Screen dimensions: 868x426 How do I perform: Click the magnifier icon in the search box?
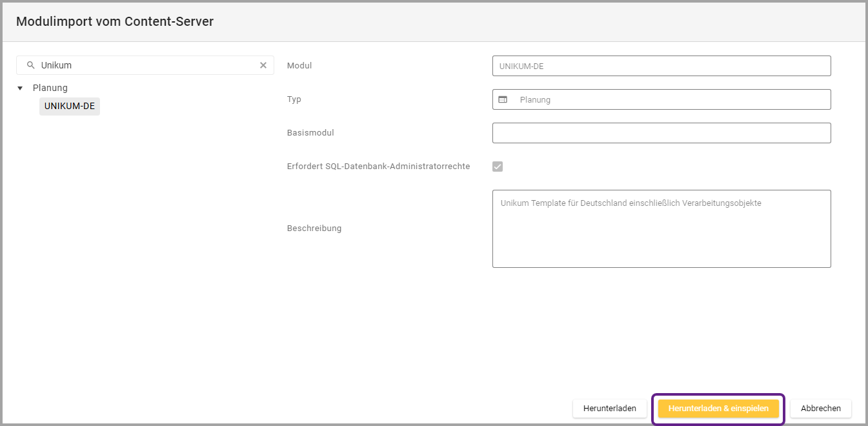pyautogui.click(x=30, y=65)
